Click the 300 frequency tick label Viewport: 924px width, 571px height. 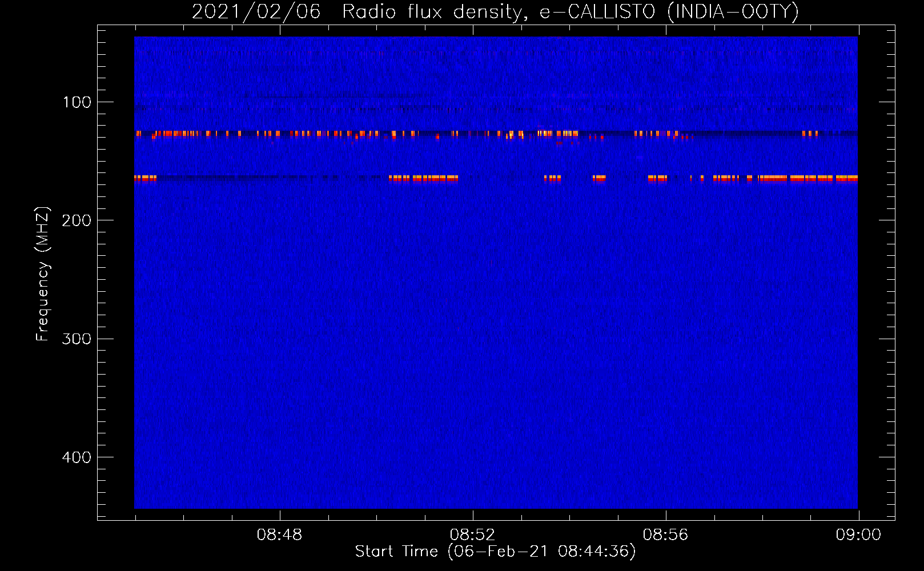77,339
